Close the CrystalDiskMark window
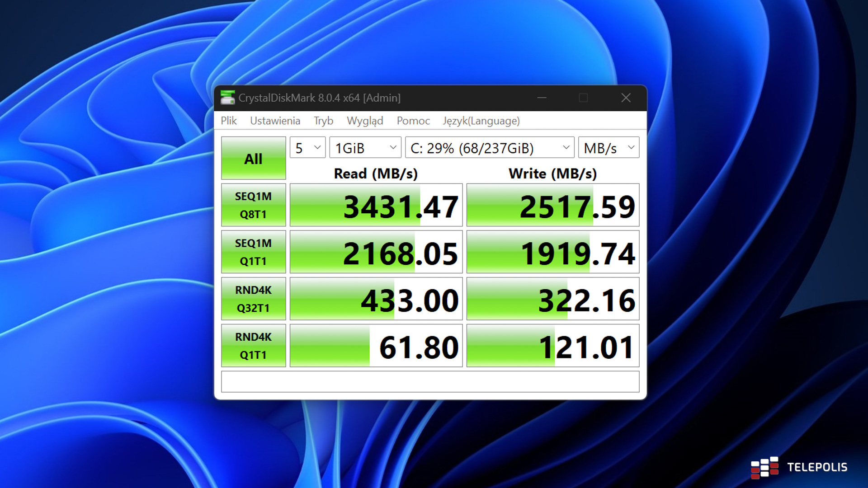The width and height of the screenshot is (868, 488). 626,98
